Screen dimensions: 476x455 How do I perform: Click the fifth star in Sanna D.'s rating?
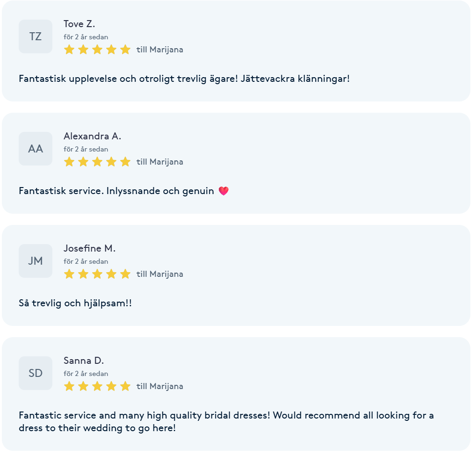(x=125, y=386)
